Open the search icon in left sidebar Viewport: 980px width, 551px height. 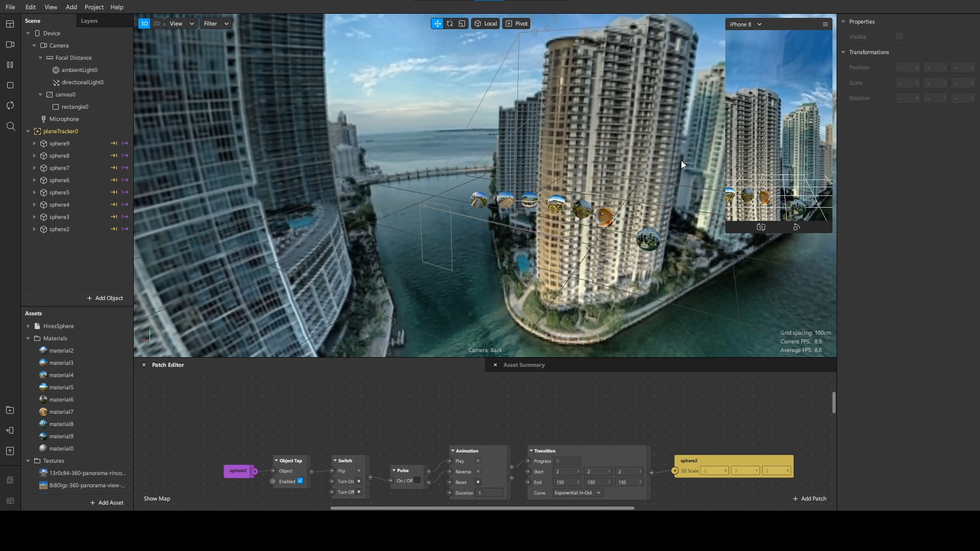(x=10, y=126)
